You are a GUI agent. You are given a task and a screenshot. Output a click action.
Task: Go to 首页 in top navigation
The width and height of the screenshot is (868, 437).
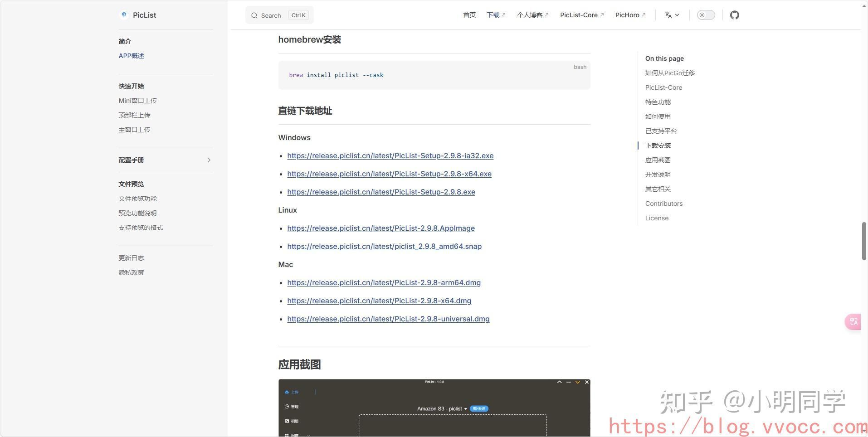pyautogui.click(x=469, y=15)
